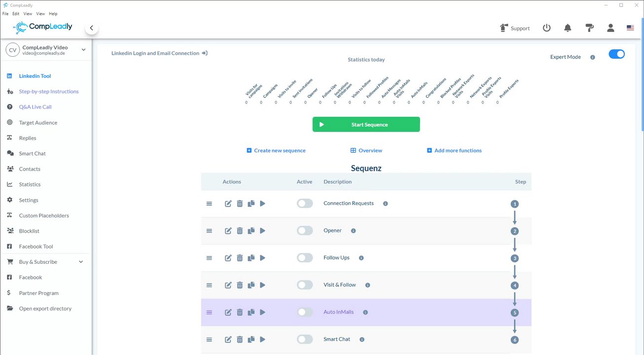Click the paint roller theme icon

pos(589,28)
